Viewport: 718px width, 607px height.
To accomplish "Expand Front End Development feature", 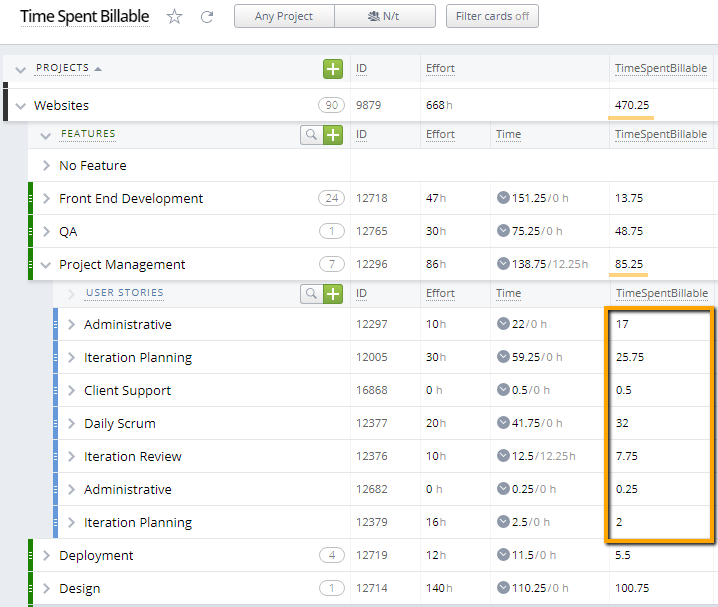I will click(x=46, y=198).
